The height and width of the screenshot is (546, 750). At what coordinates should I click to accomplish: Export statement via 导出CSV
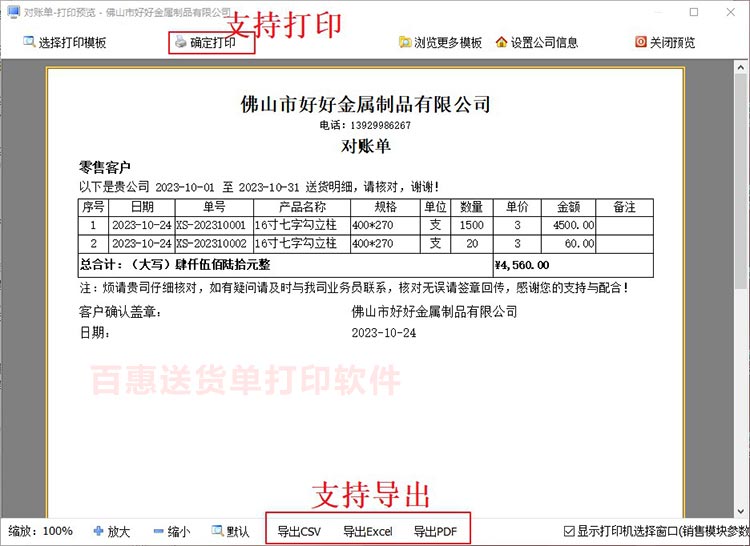(299, 531)
